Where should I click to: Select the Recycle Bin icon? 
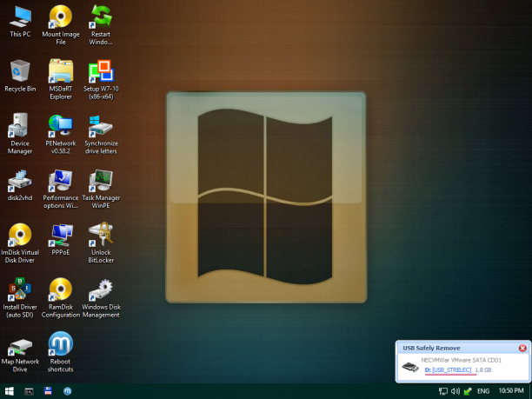pyautogui.click(x=20, y=76)
